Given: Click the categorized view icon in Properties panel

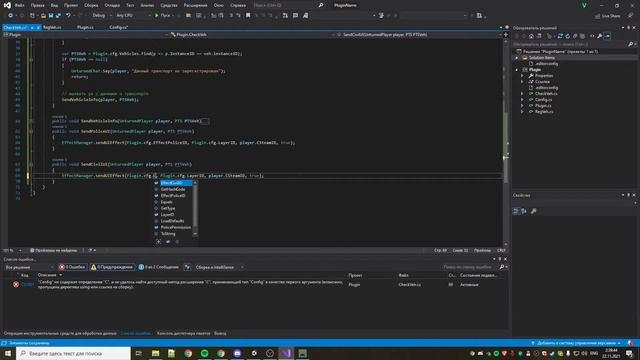Looking at the screenshot, I should point(516,211).
